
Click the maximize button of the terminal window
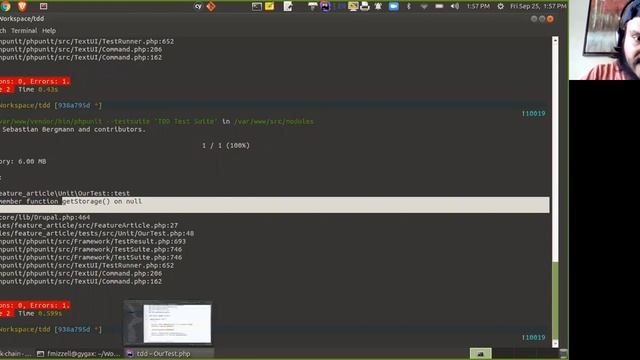tap(542, 19)
